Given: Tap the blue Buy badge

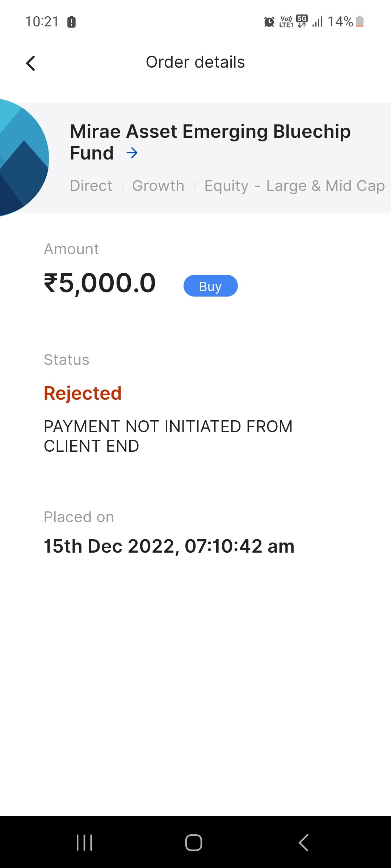Looking at the screenshot, I should 210,286.
